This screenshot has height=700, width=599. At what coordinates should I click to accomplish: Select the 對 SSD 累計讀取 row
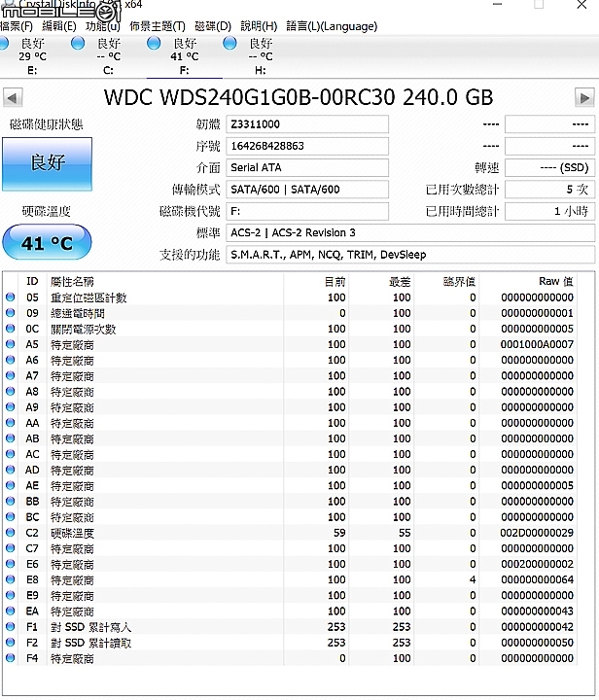click(290, 643)
